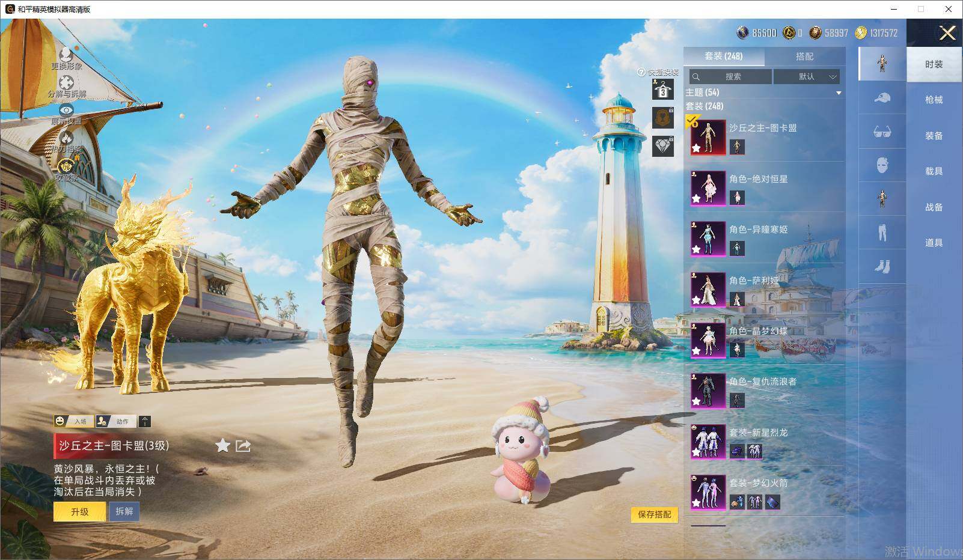The height and width of the screenshot is (560, 963).
Task: Select the 沙丘之主-图卡盟 outfit thumbnail
Action: click(708, 137)
